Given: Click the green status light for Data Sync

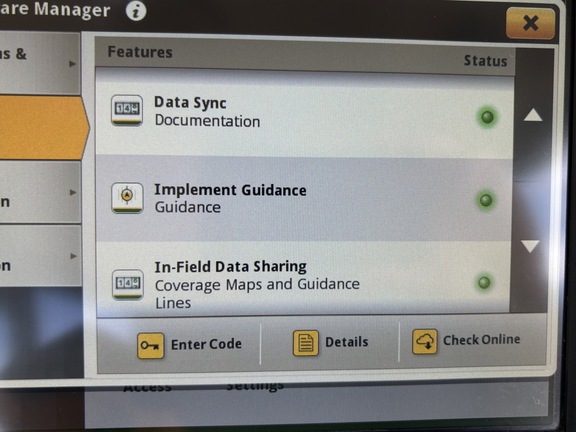Looking at the screenshot, I should (x=487, y=117).
